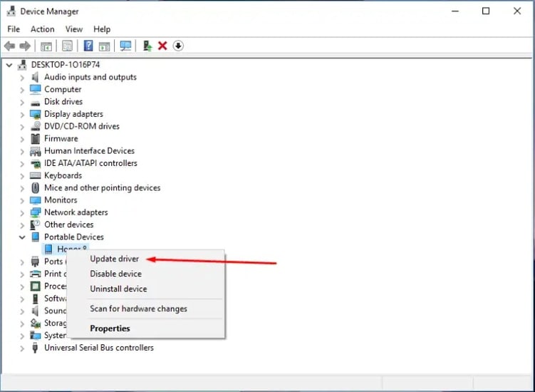Click the red X uninstall device icon
The height and width of the screenshot is (392, 535).
(162, 46)
